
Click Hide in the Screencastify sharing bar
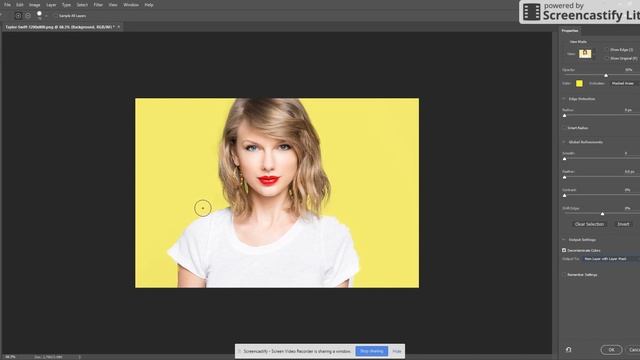397,351
